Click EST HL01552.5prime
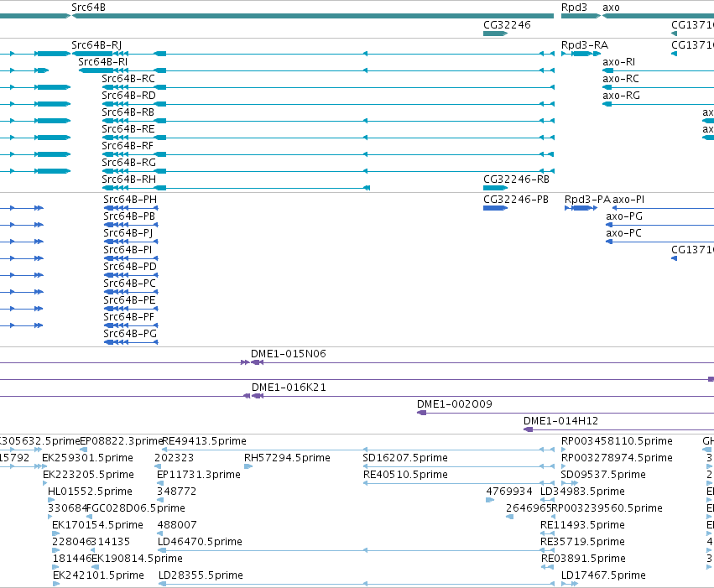 click(51, 500)
